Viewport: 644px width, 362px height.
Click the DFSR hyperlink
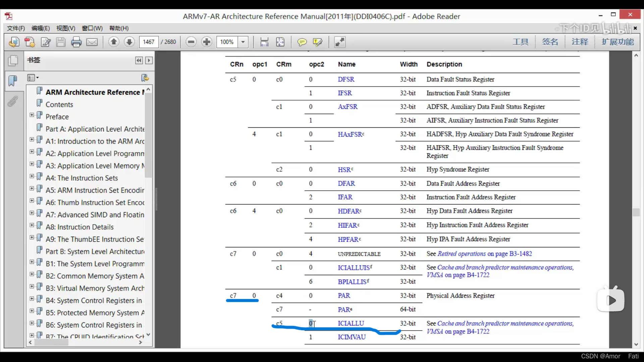click(x=346, y=79)
